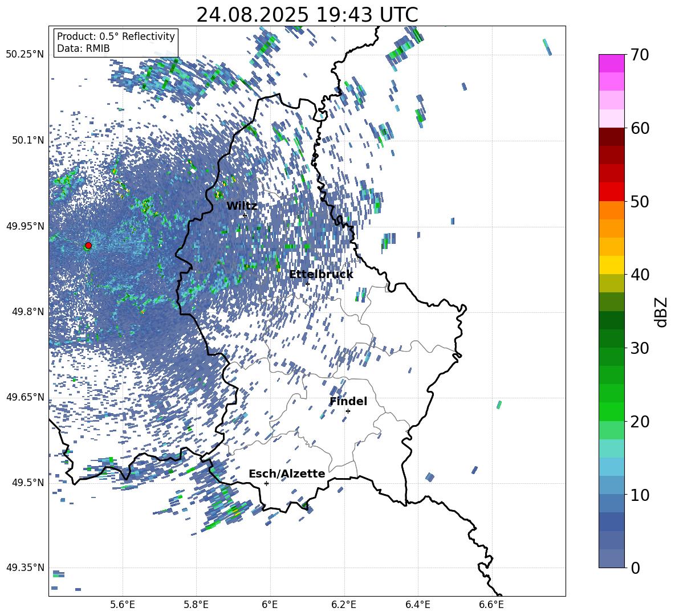The image size is (675, 616).
Task: Click the 49.8°N latitude label
Action: 28,312
